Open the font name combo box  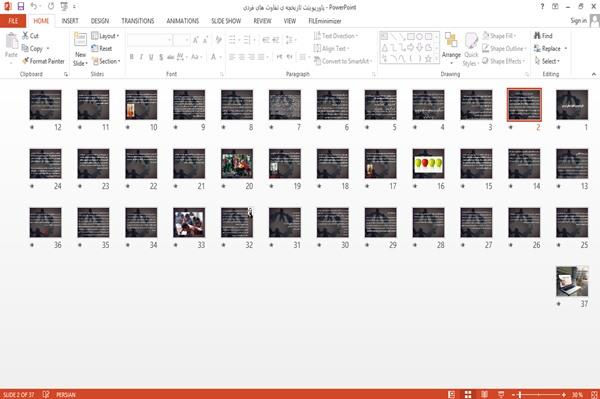(149, 40)
